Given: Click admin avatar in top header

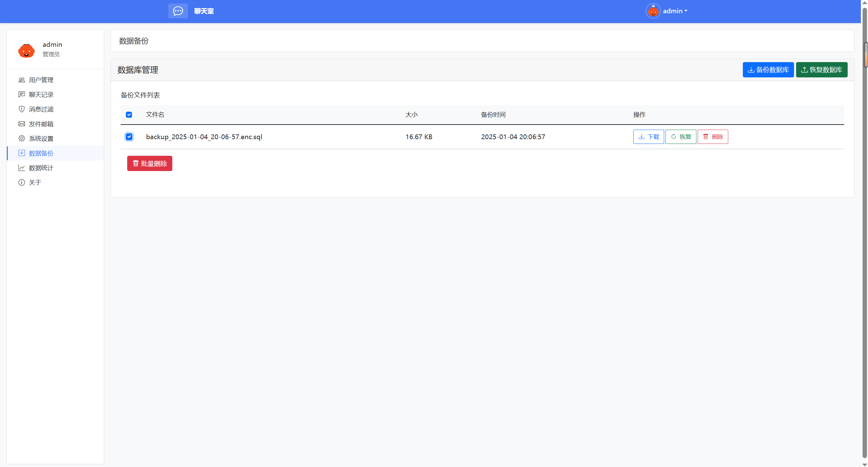Looking at the screenshot, I should click(x=653, y=11).
